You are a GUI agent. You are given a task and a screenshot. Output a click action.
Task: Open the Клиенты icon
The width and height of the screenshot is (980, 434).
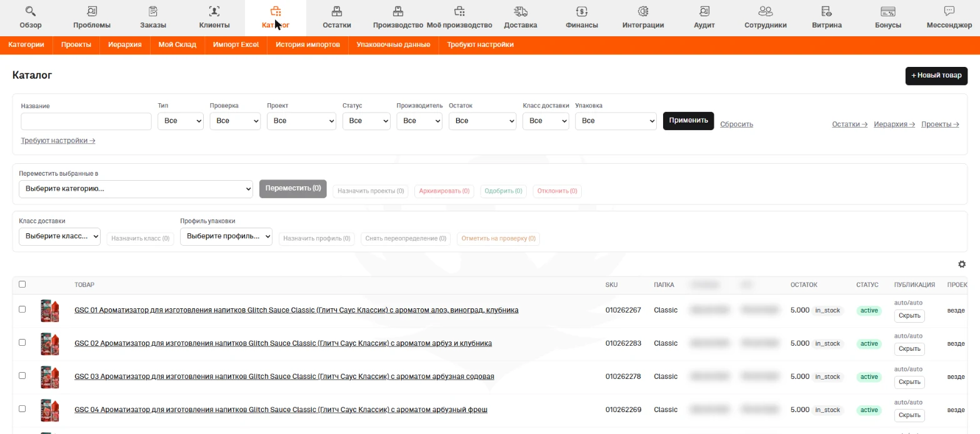(214, 11)
